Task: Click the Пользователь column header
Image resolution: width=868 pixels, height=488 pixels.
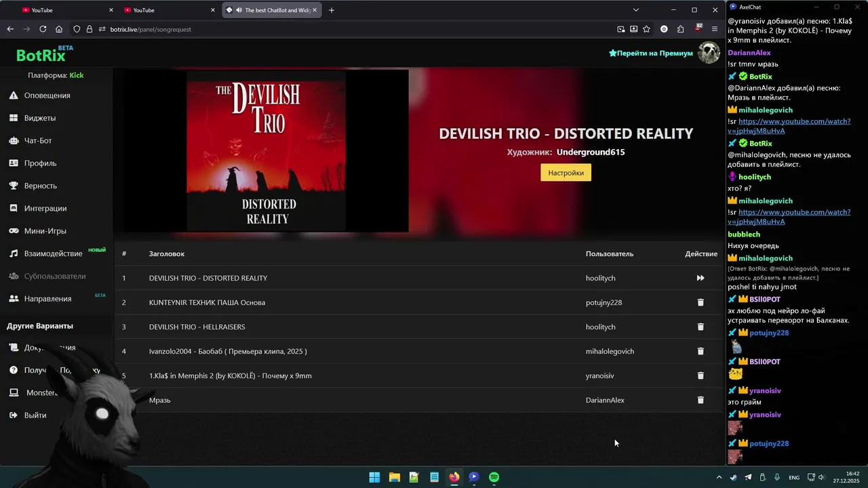Action: click(x=610, y=253)
